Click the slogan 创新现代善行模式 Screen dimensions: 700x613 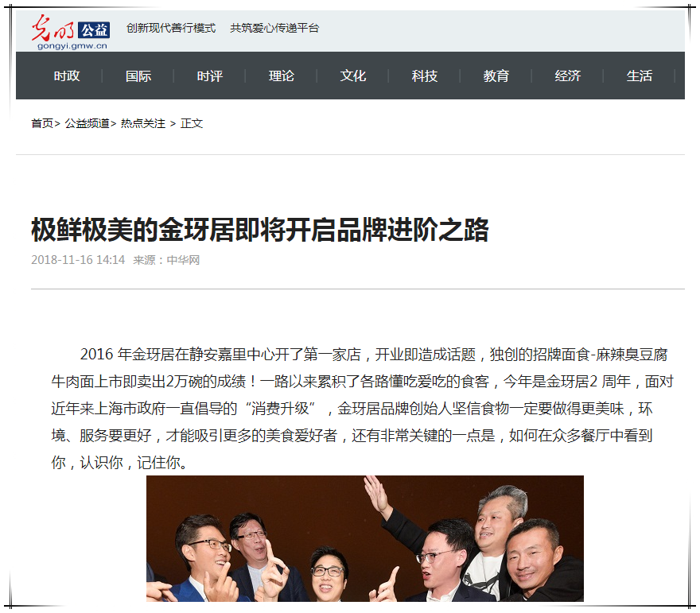pos(171,28)
